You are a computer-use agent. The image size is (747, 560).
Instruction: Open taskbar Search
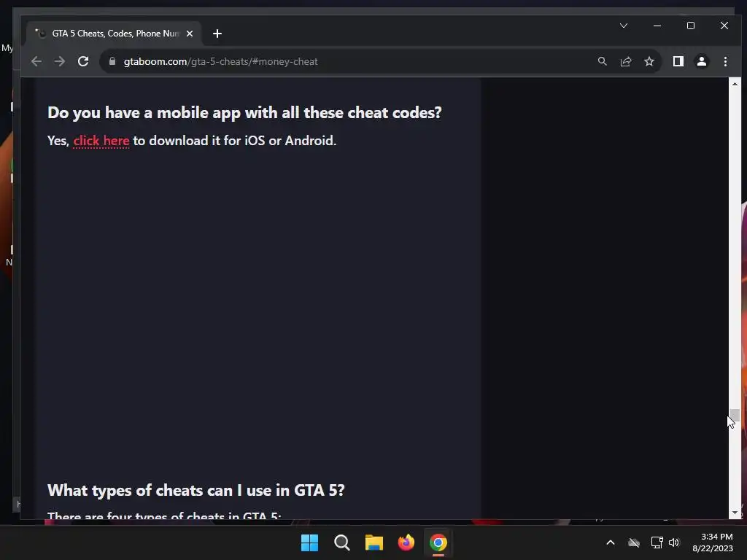(x=341, y=542)
